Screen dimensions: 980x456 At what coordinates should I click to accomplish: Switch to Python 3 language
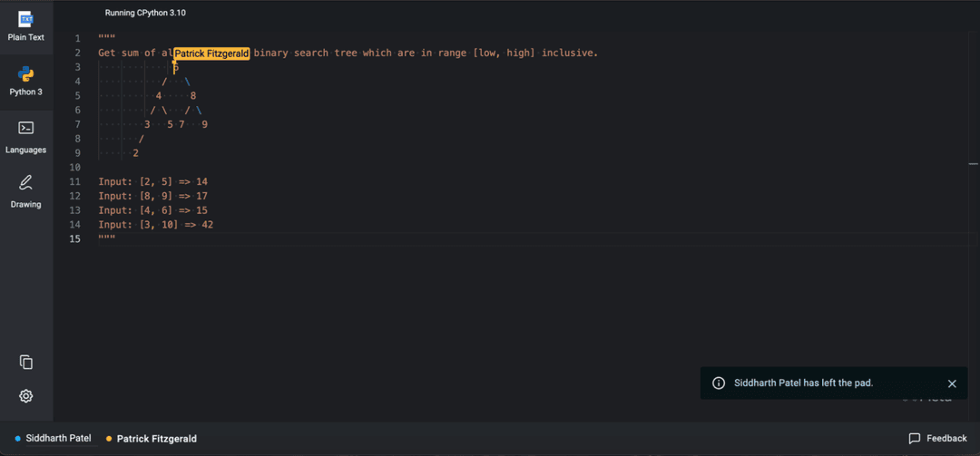[x=25, y=82]
